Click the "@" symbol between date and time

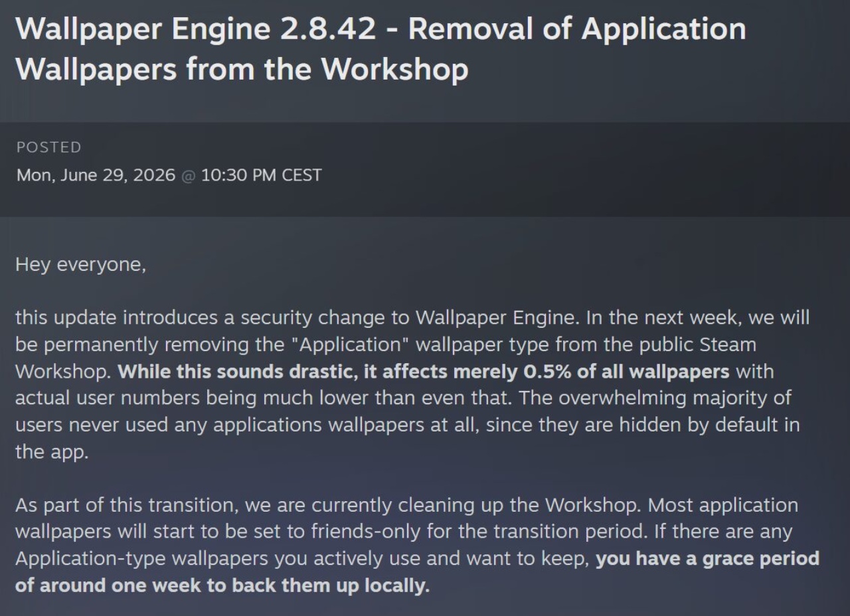189,176
